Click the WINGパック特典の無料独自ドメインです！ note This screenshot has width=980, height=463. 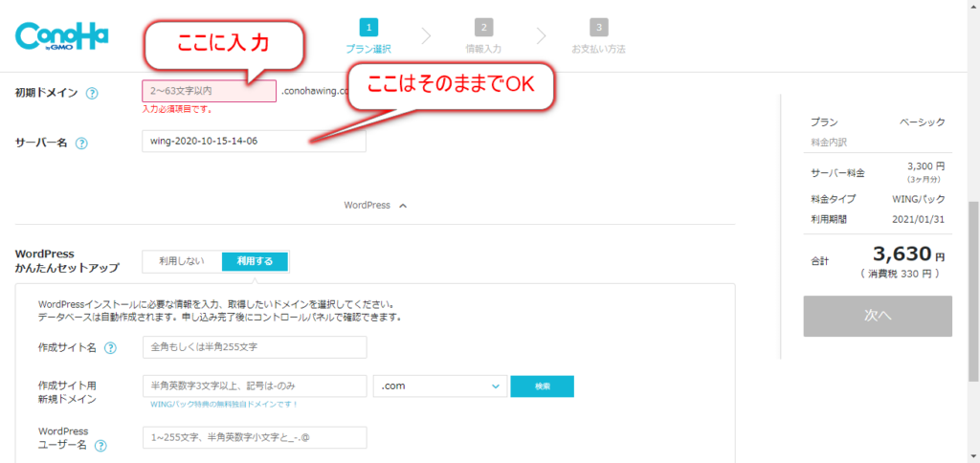pos(224,405)
